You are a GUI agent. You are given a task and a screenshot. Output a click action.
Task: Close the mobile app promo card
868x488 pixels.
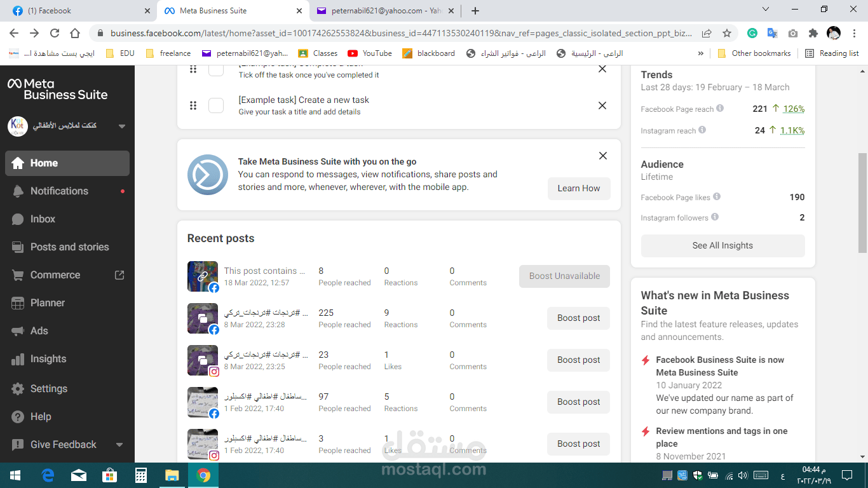603,156
